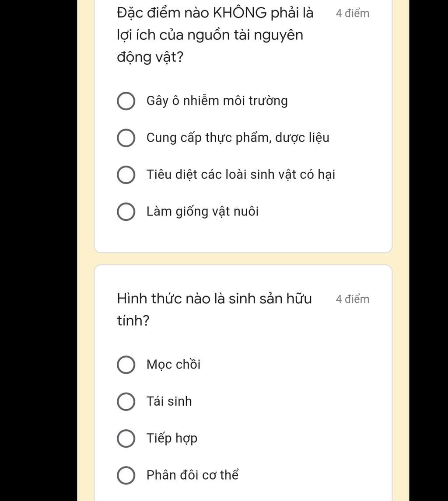This screenshot has height=501, width=448.
Task: Click the option text Tái sinh
Action: tap(169, 401)
